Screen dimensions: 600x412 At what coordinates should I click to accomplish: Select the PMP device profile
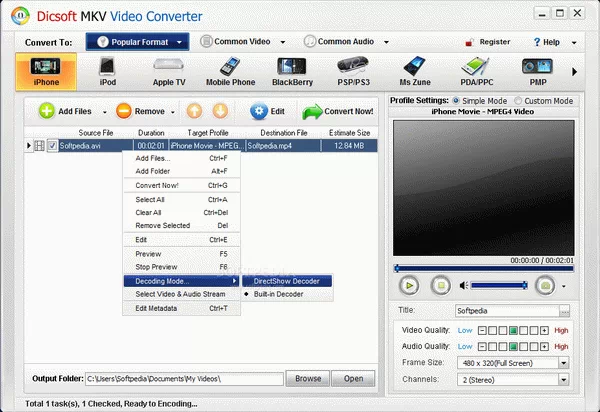click(538, 72)
